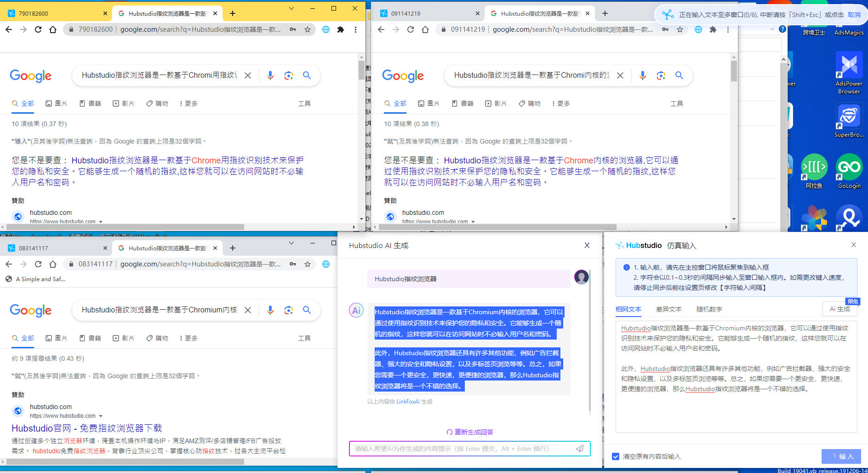
Task: Open Chrome menu in 790182600 window
Action: (355, 29)
